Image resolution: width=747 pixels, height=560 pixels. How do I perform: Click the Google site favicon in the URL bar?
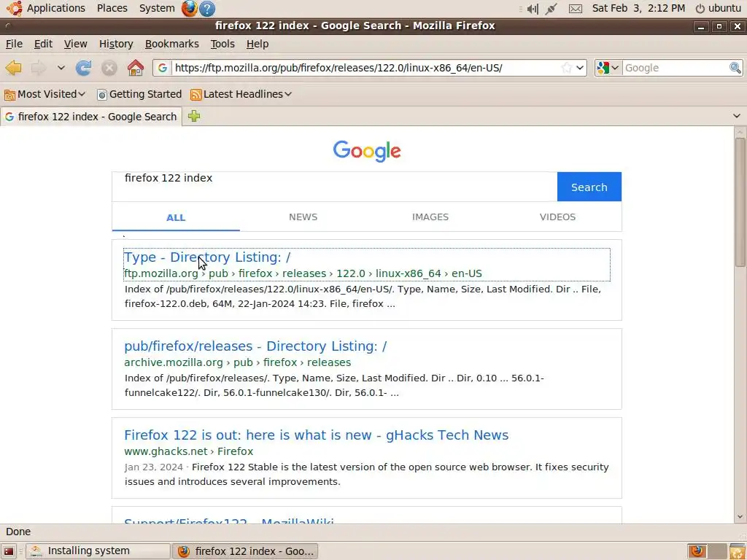click(163, 68)
